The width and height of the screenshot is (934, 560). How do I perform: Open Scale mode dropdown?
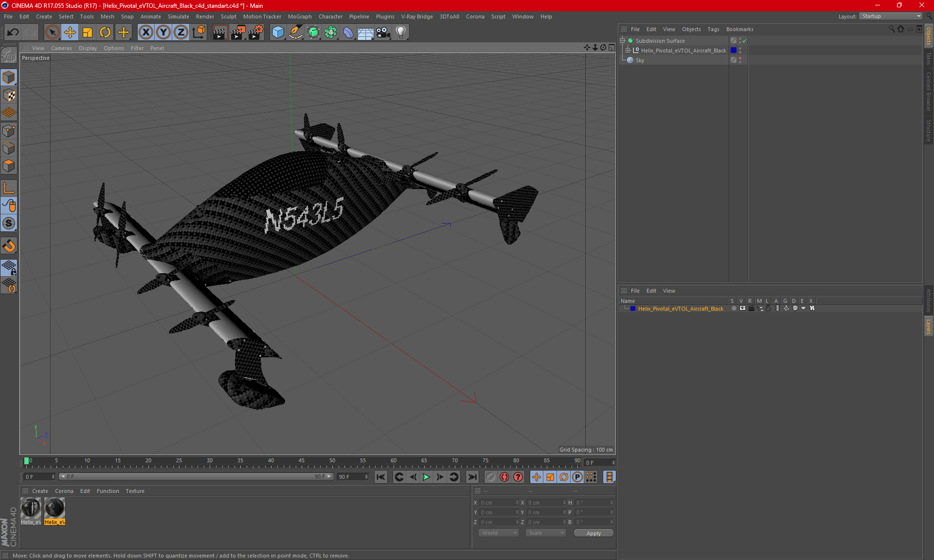coord(546,533)
